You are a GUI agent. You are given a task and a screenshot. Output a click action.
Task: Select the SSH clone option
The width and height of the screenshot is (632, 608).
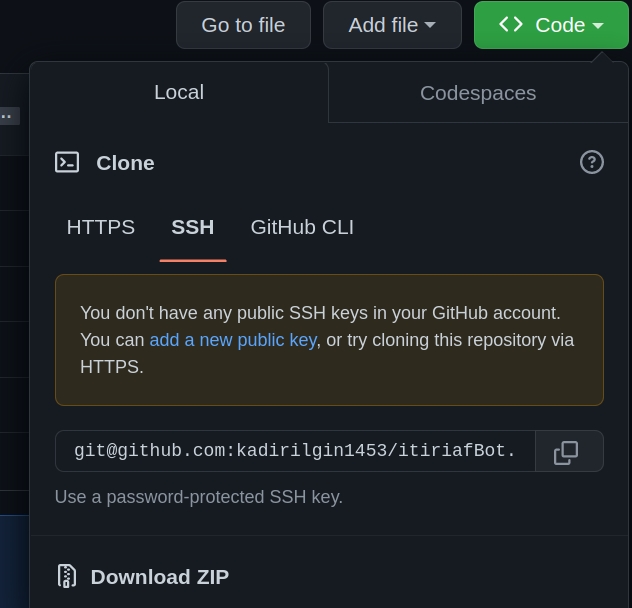pyautogui.click(x=193, y=227)
